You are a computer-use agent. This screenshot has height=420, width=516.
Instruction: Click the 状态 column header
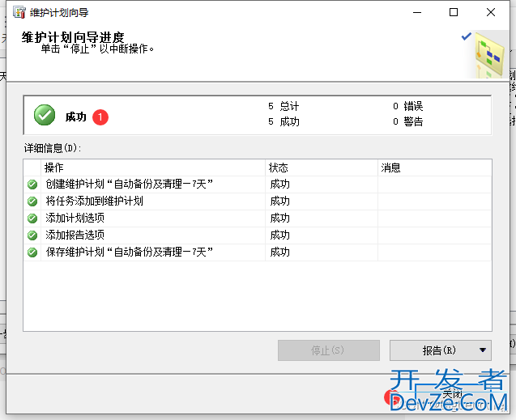pos(322,168)
